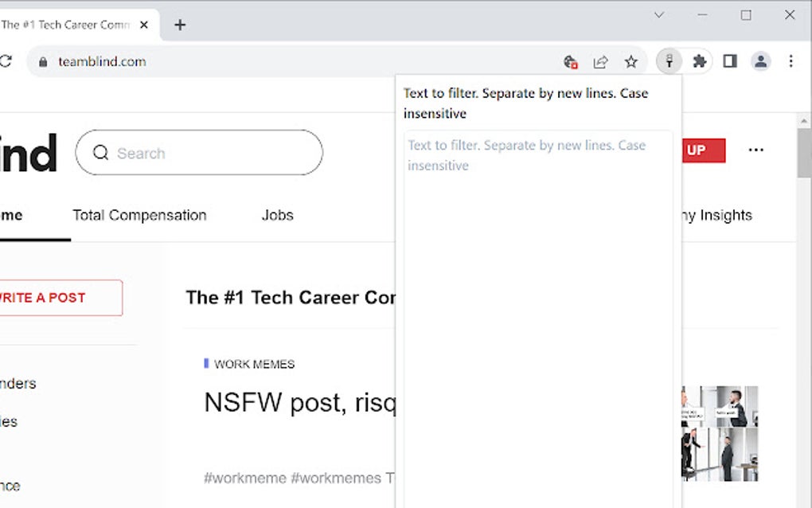The width and height of the screenshot is (812, 508).
Task: Click the cookies blocked icon in address bar
Action: [570, 61]
